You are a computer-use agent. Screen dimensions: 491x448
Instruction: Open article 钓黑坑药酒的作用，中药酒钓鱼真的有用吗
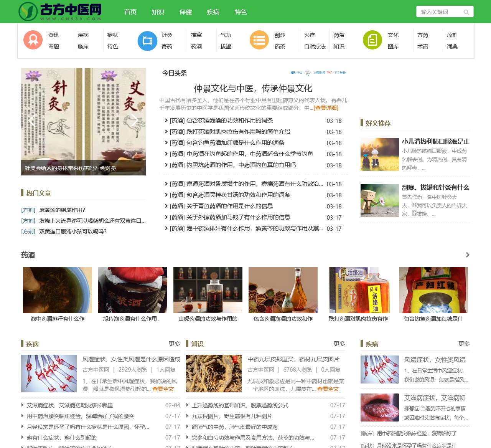coord(241,165)
